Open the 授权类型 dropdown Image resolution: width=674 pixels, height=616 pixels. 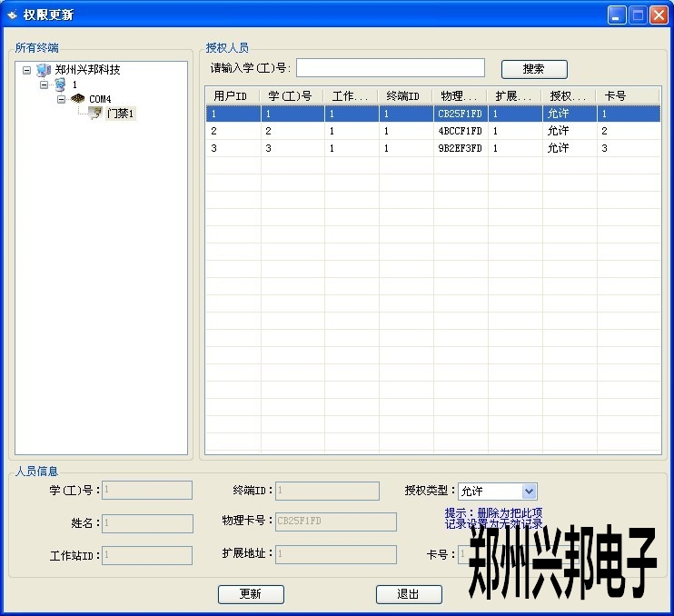(x=530, y=492)
